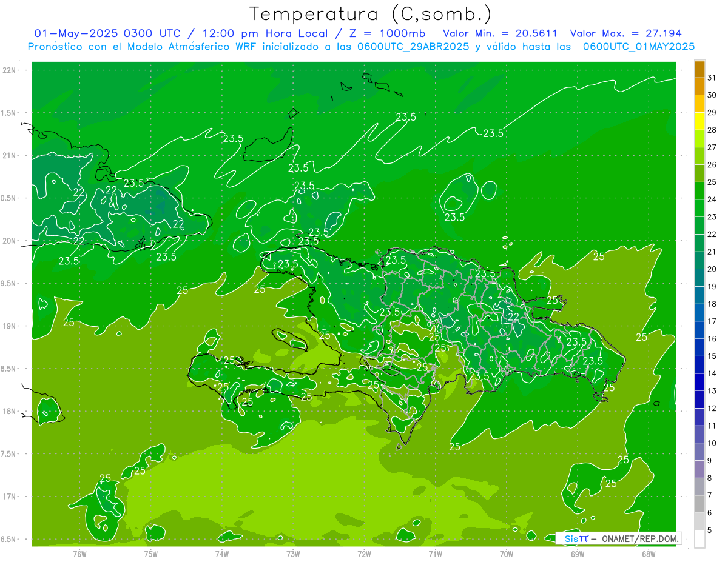The height and width of the screenshot is (562, 728).
Task: Click 'Valor Min. = 20.5611' in the header
Action: pos(500,33)
